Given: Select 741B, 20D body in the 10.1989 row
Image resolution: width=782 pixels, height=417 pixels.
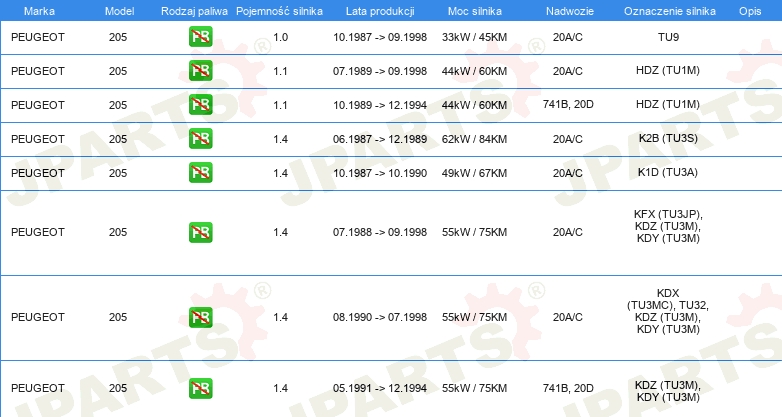Looking at the screenshot, I should [x=568, y=104].
